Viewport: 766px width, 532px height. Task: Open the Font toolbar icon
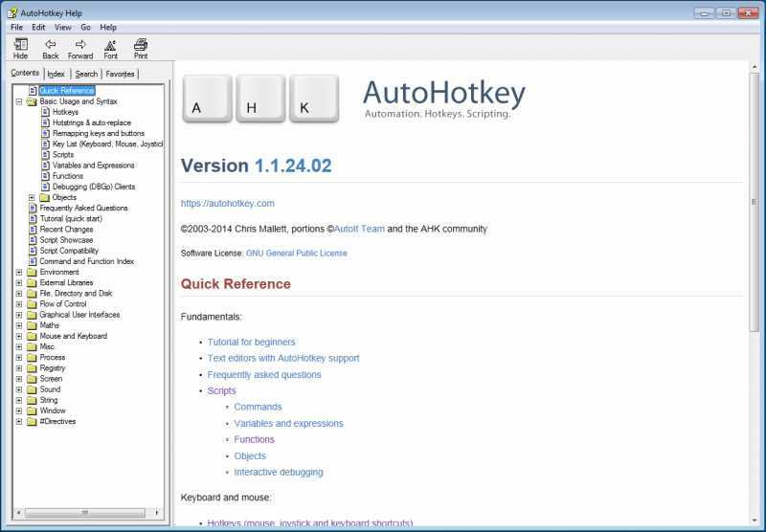(110, 45)
